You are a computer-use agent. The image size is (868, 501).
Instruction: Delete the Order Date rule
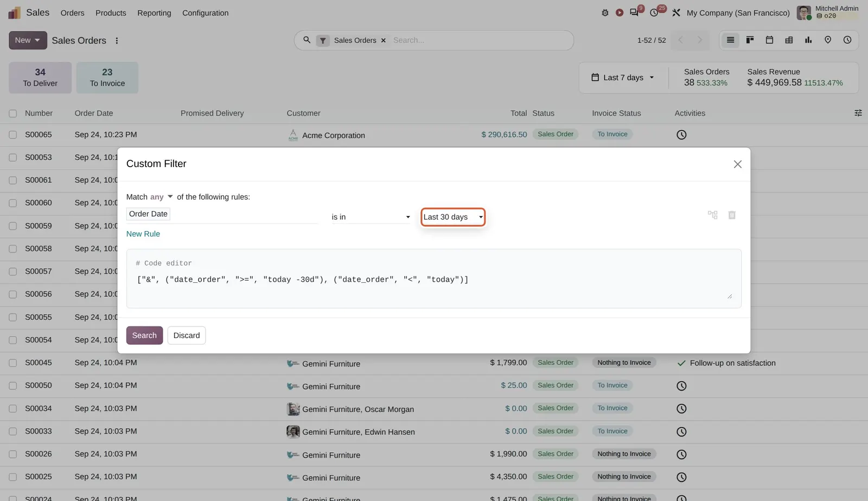pyautogui.click(x=732, y=215)
